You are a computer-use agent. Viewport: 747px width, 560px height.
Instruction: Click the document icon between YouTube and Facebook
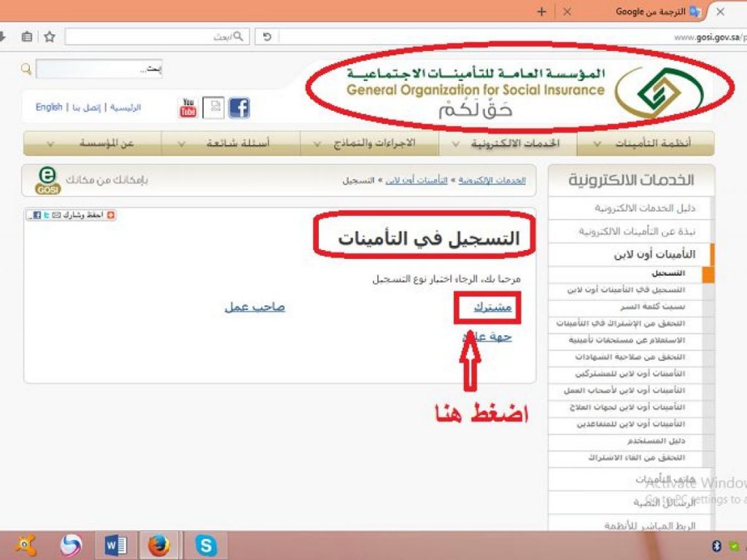pos(214,108)
